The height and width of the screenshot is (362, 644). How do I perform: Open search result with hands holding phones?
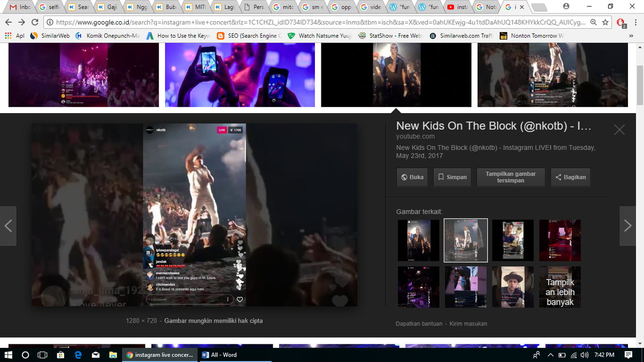(240, 74)
